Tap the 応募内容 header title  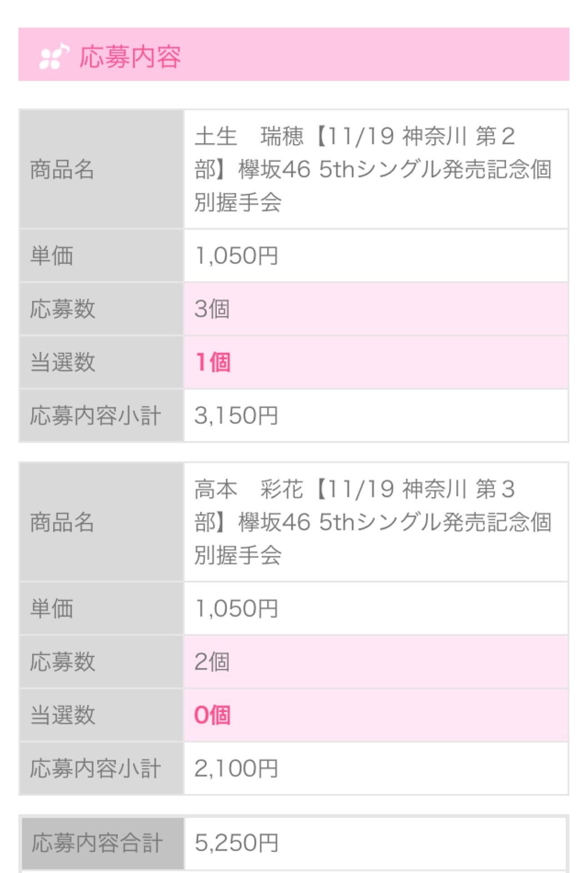[x=130, y=57]
